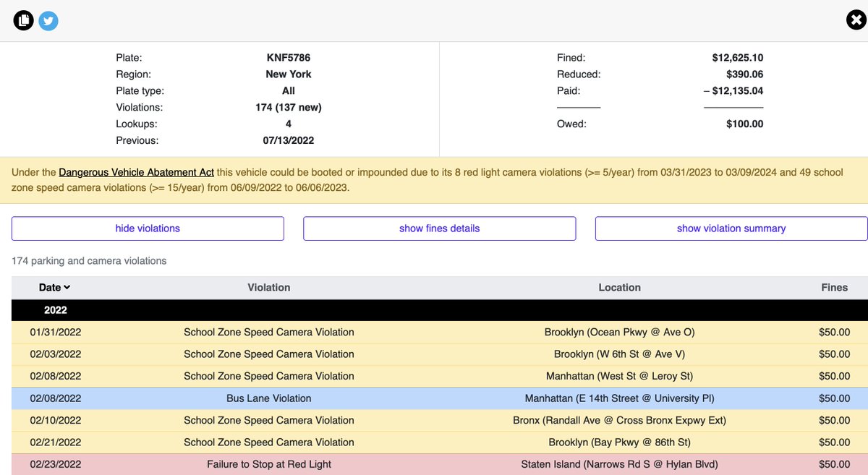Click the 02/10/2022 date cell
The height and width of the screenshot is (475, 868).
tap(56, 420)
